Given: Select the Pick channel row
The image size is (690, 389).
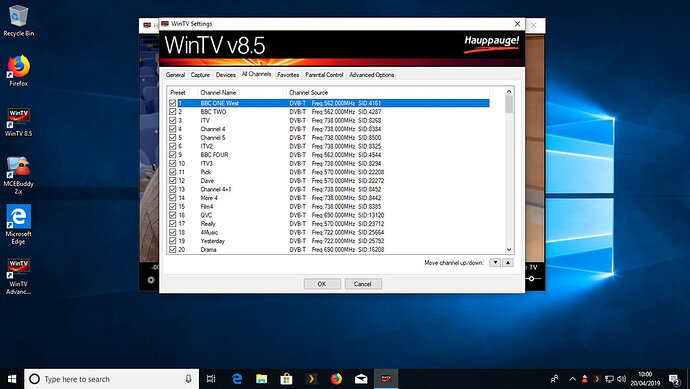Looking at the screenshot, I should pos(328,172).
